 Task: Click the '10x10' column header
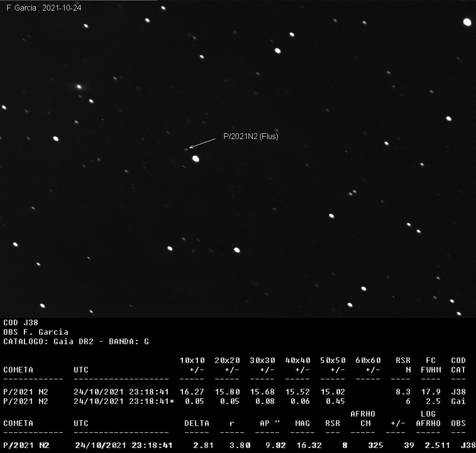(x=192, y=360)
